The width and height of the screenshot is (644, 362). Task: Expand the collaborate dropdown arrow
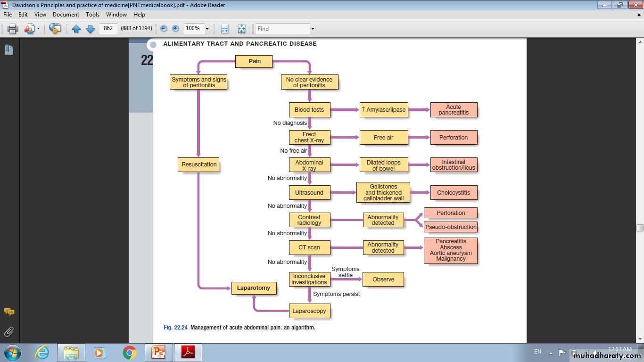pyautogui.click(x=38, y=29)
